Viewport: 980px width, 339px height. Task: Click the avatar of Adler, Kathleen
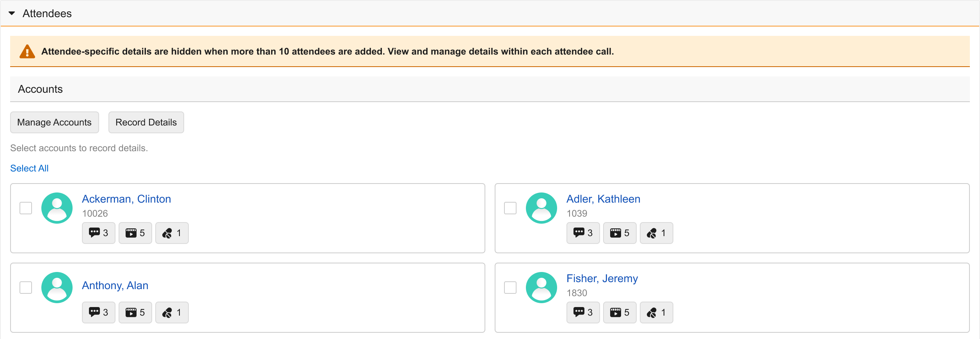point(541,208)
